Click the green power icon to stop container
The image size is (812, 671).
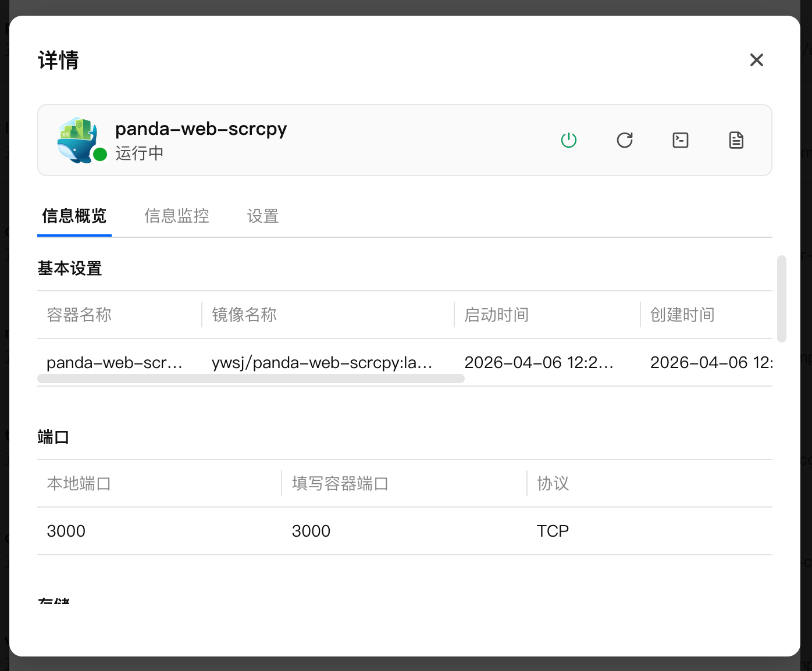pos(568,140)
